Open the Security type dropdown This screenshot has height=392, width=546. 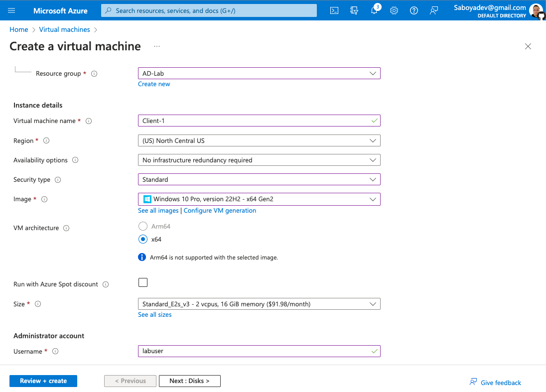(259, 180)
